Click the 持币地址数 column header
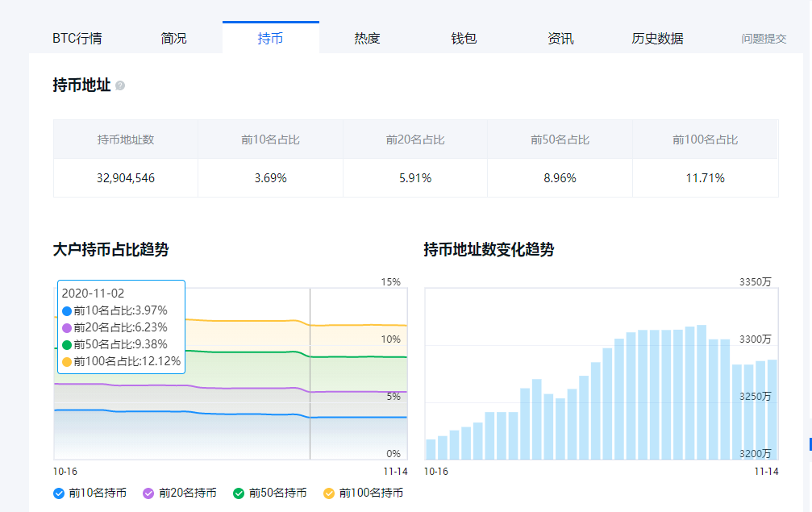812x512 pixels. pos(126,139)
